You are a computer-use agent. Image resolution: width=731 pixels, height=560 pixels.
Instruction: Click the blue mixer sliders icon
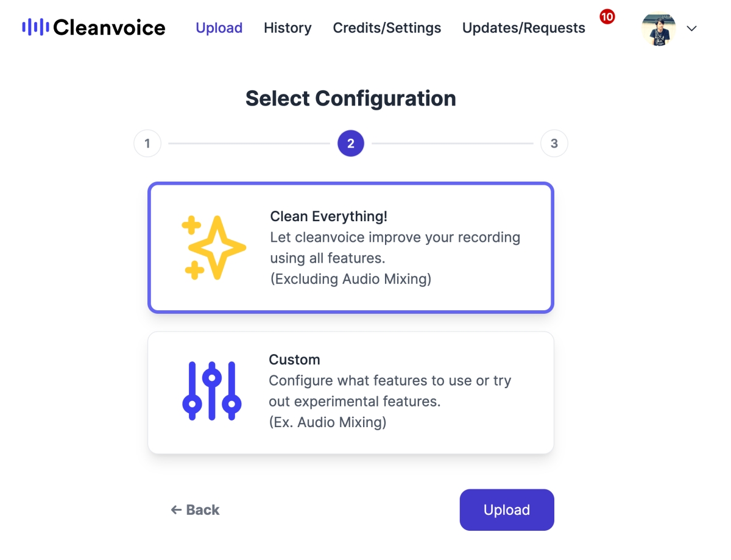point(211,391)
